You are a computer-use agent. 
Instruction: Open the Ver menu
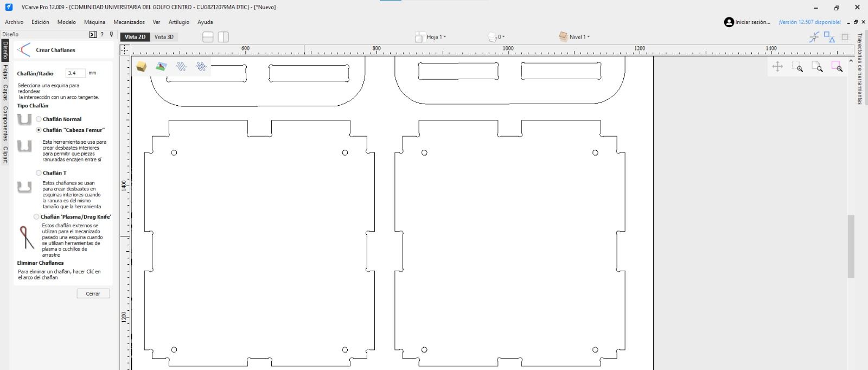(x=156, y=22)
